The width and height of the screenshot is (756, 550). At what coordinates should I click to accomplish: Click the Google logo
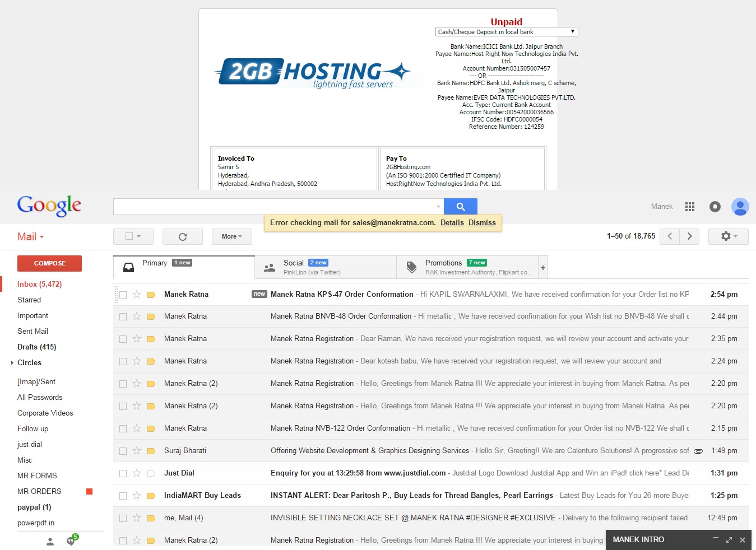[x=49, y=206]
